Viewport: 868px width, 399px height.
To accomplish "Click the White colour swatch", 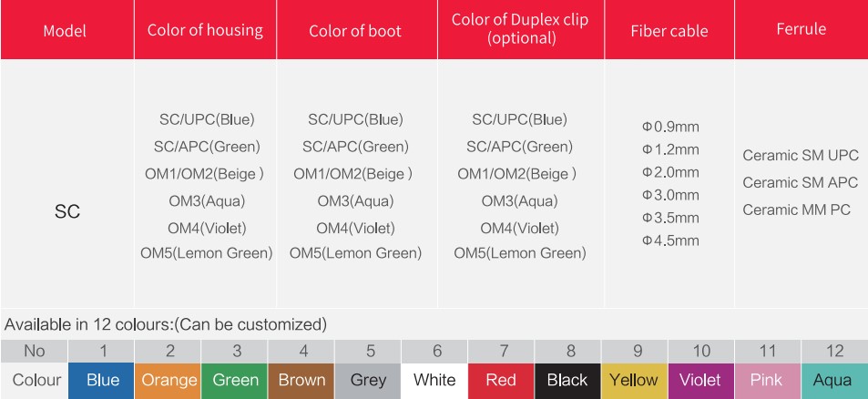I will [434, 381].
